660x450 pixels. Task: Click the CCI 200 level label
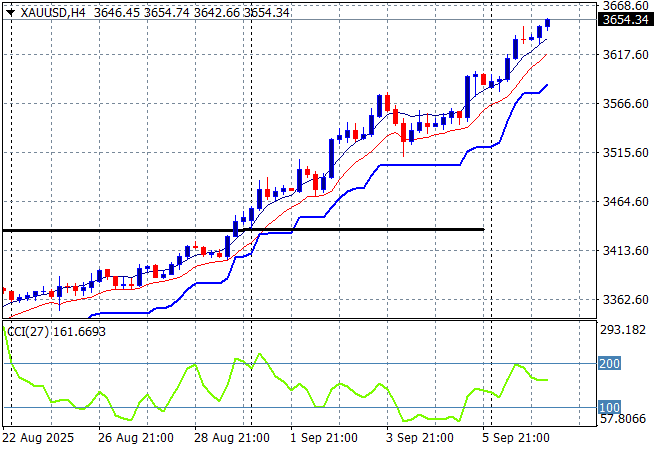click(609, 363)
